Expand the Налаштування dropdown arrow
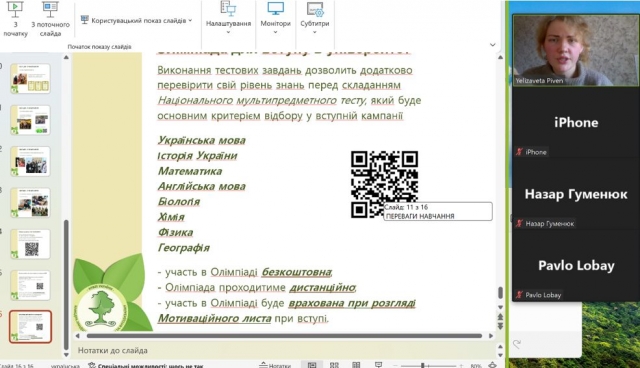 tap(228, 32)
